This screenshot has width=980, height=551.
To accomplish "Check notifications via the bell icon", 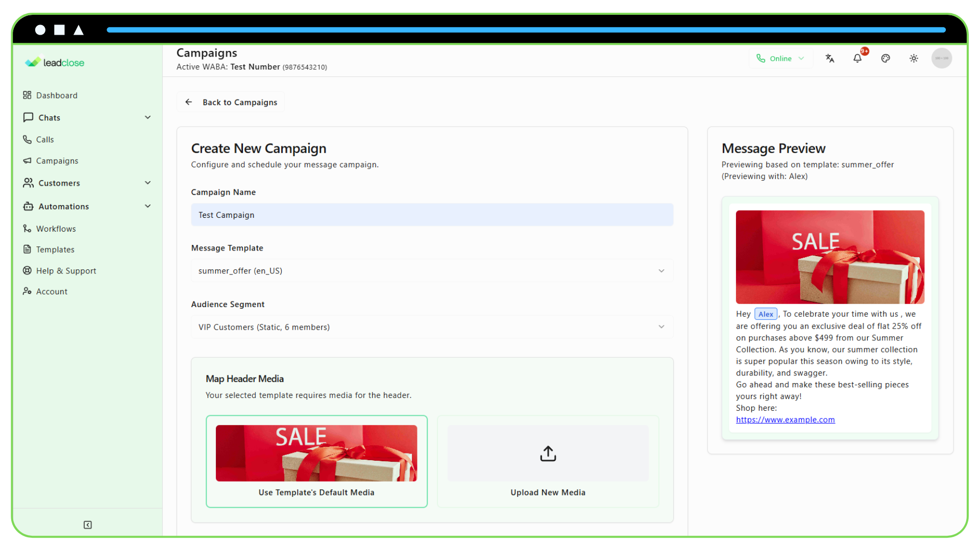I will point(856,58).
